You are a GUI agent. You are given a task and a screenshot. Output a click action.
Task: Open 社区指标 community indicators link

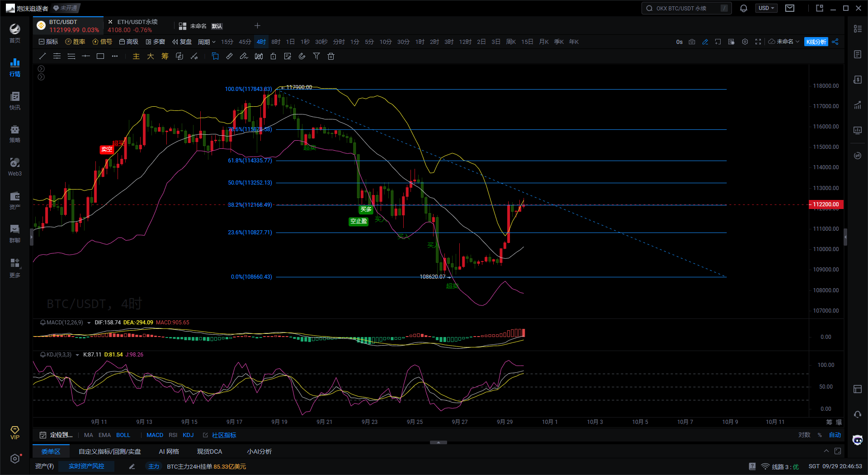click(x=220, y=435)
